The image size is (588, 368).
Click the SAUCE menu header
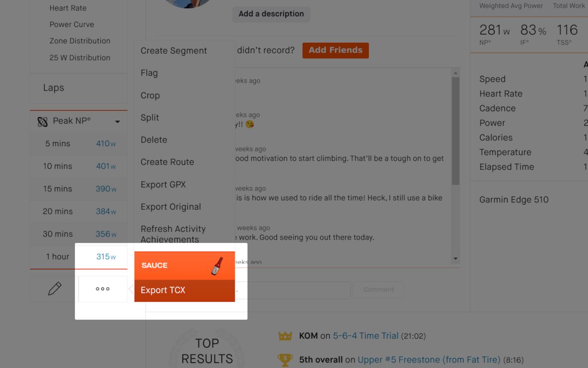pos(185,266)
